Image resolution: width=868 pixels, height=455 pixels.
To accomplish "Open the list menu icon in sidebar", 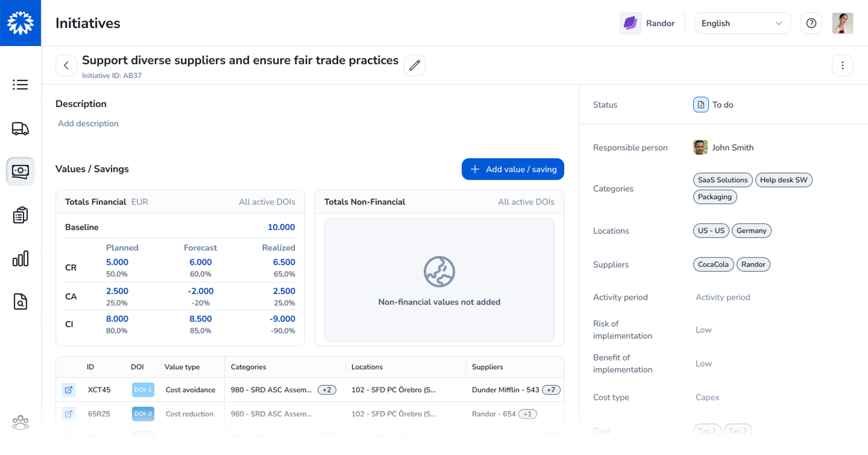I will point(20,85).
